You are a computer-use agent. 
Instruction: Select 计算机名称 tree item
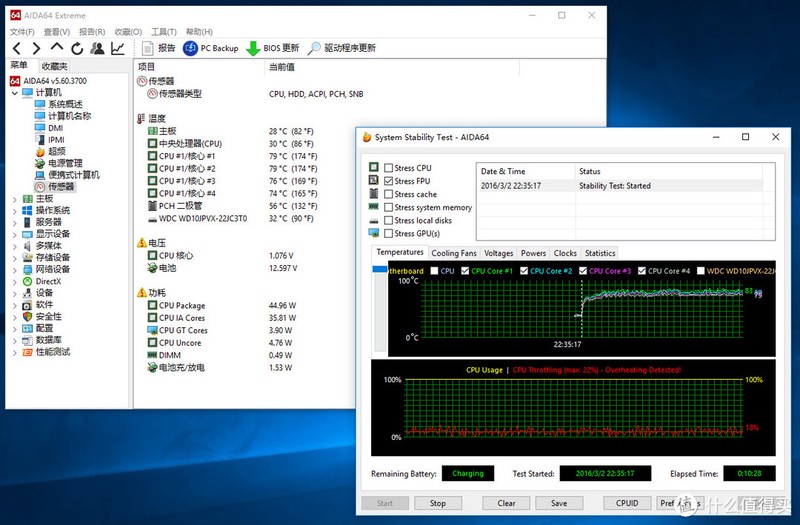click(69, 116)
